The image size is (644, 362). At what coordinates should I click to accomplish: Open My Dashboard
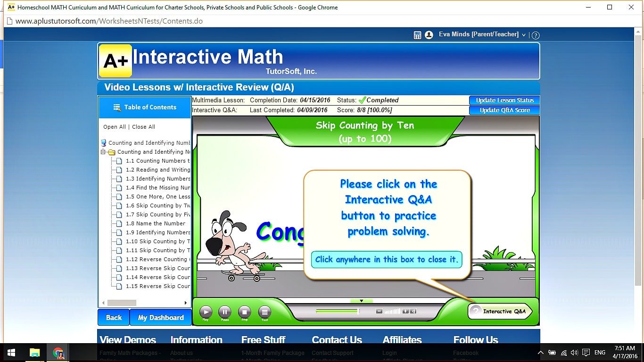(x=161, y=317)
